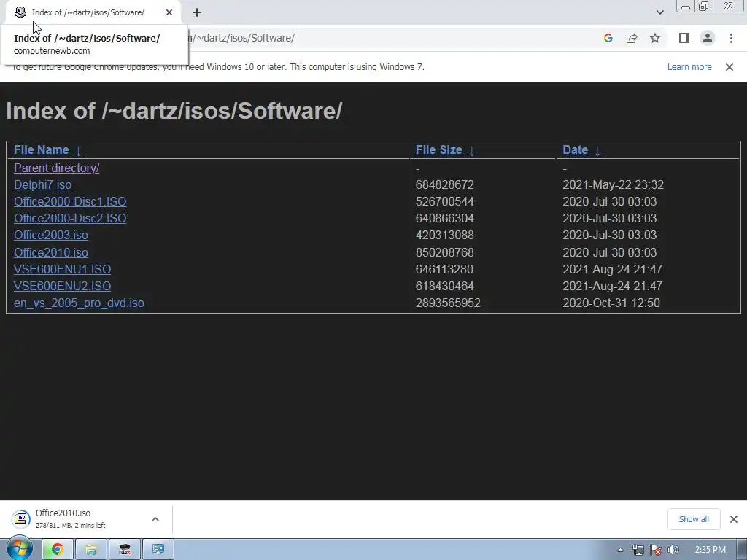Dismiss the Windows 7 update infobar
Image resolution: width=747 pixels, height=560 pixels.
pos(729,67)
